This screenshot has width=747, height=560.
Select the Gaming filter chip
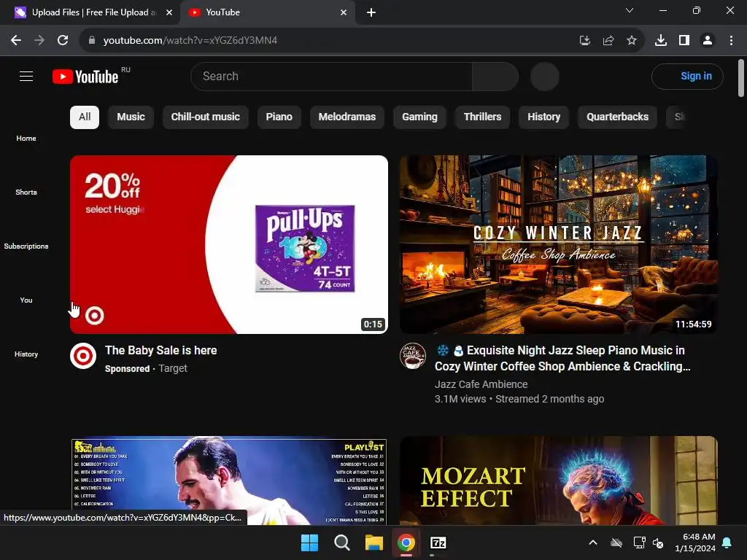point(419,117)
